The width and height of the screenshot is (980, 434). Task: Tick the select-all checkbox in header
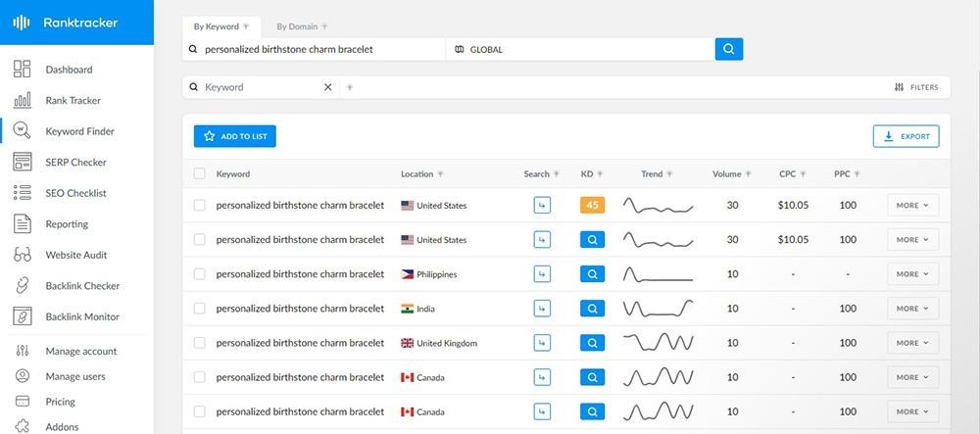coord(199,173)
